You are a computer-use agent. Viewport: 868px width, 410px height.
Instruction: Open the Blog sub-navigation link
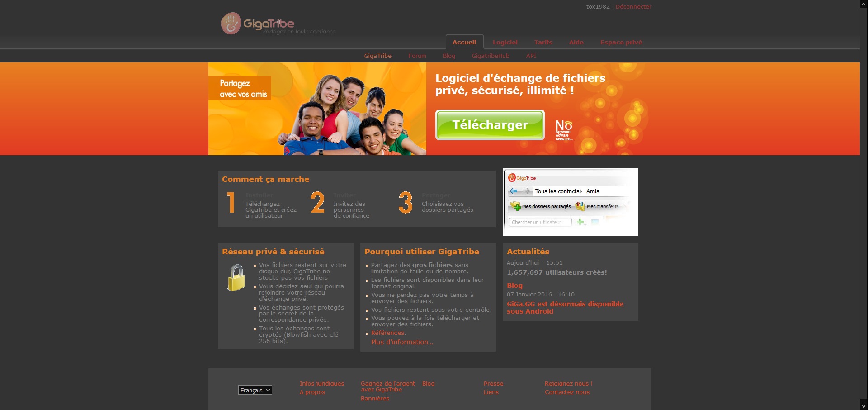[x=449, y=56]
